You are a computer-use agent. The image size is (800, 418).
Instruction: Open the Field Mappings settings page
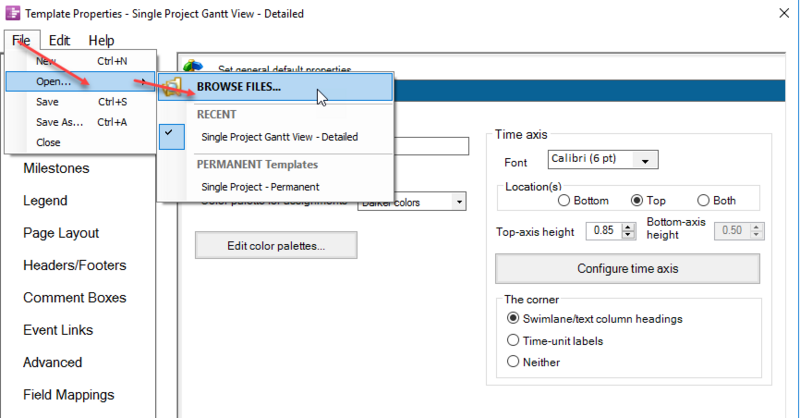(x=68, y=395)
